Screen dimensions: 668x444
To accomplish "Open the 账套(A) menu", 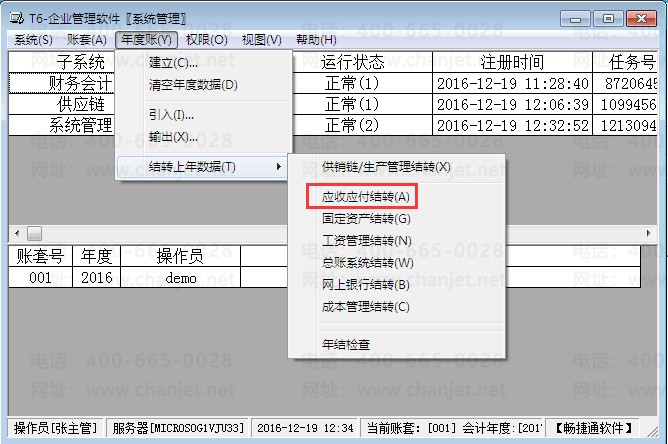I will click(87, 39).
